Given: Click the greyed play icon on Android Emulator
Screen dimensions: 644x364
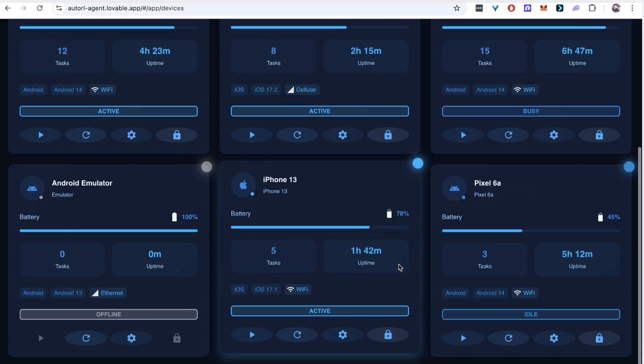Looking at the screenshot, I should pyautogui.click(x=41, y=338).
